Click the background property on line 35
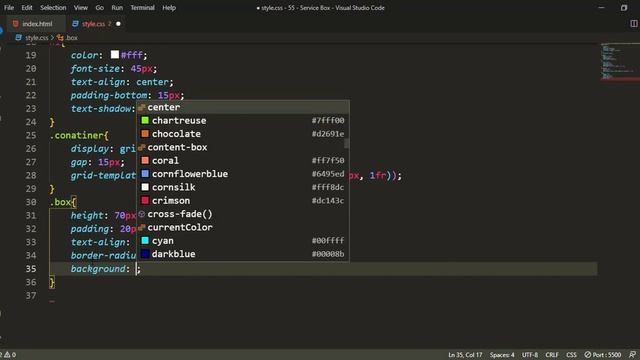 pos(98,269)
